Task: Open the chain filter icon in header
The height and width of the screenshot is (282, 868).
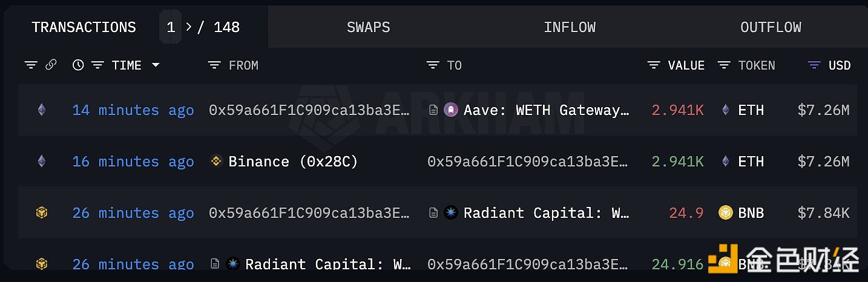Action: (x=31, y=65)
